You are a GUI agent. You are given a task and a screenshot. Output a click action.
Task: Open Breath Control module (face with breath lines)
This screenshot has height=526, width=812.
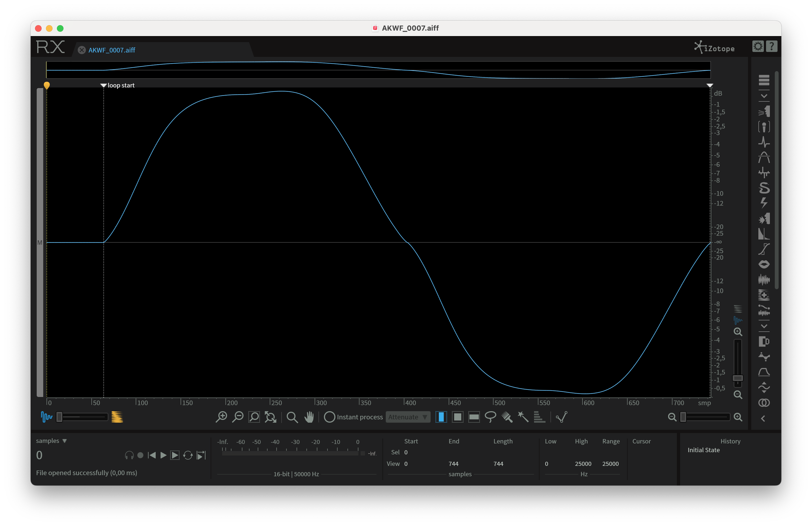(x=764, y=111)
